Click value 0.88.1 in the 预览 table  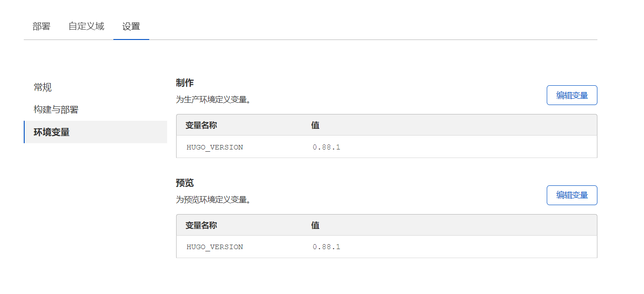(326, 247)
